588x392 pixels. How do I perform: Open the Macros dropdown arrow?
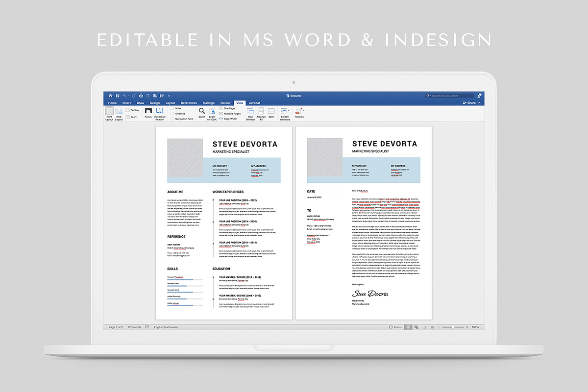(x=304, y=110)
